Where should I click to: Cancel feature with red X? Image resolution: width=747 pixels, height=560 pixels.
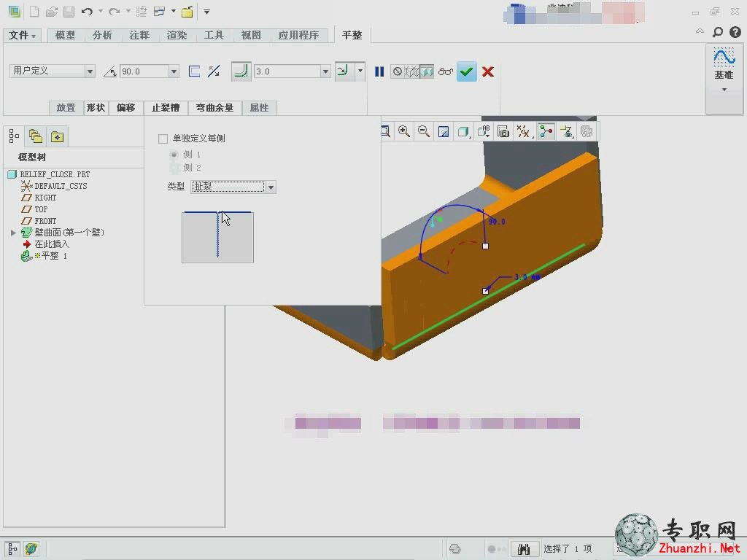coord(488,71)
